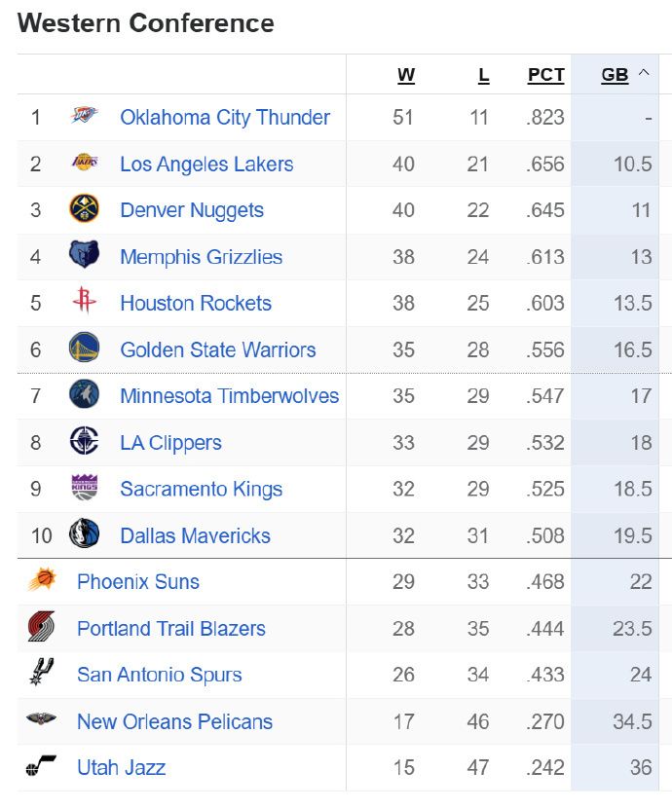Click the Golden State Warriors logo
672x808 pixels.
[x=85, y=349]
